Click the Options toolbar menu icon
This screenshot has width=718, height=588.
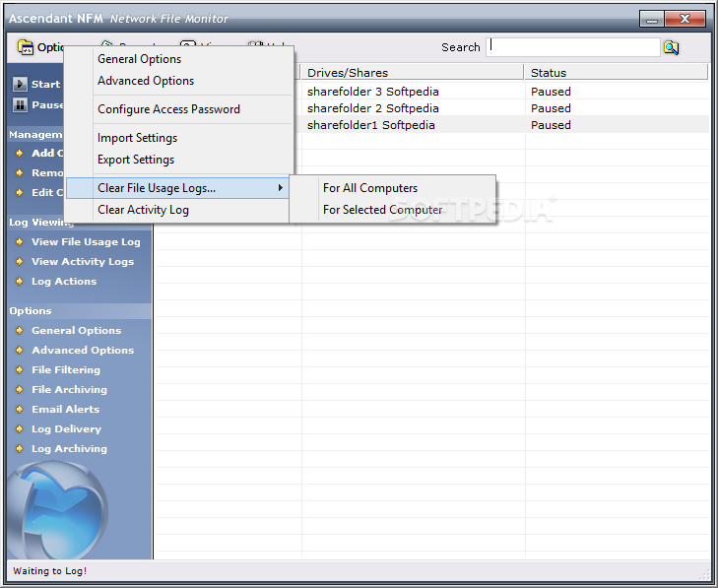[x=26, y=47]
